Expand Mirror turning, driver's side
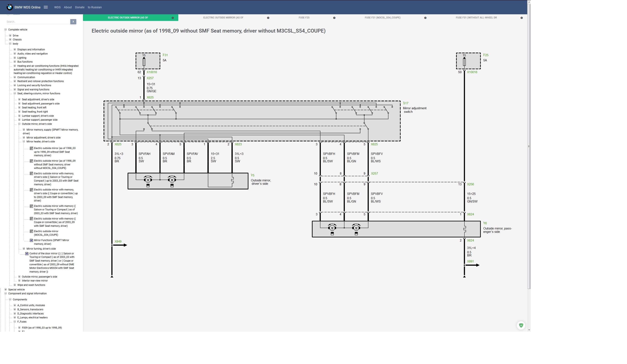The height and width of the screenshot is (364, 627). (24, 249)
